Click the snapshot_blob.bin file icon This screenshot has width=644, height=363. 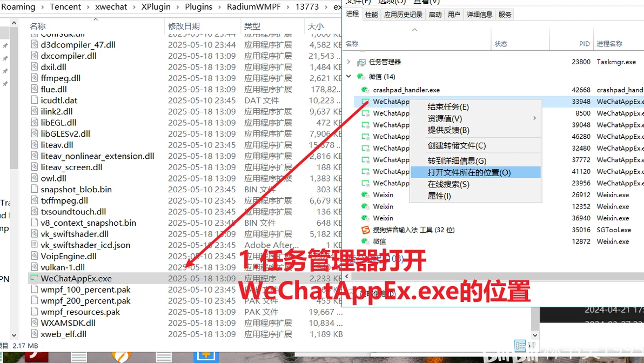[x=35, y=189]
